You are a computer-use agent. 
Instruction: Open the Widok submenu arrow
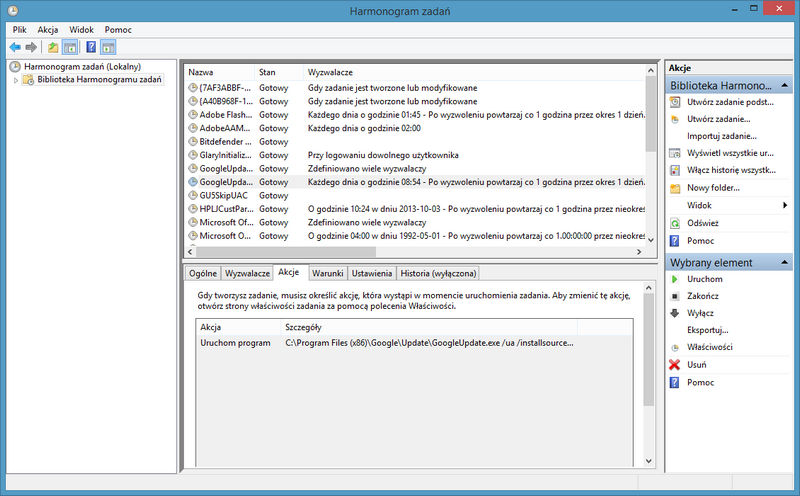click(x=785, y=205)
